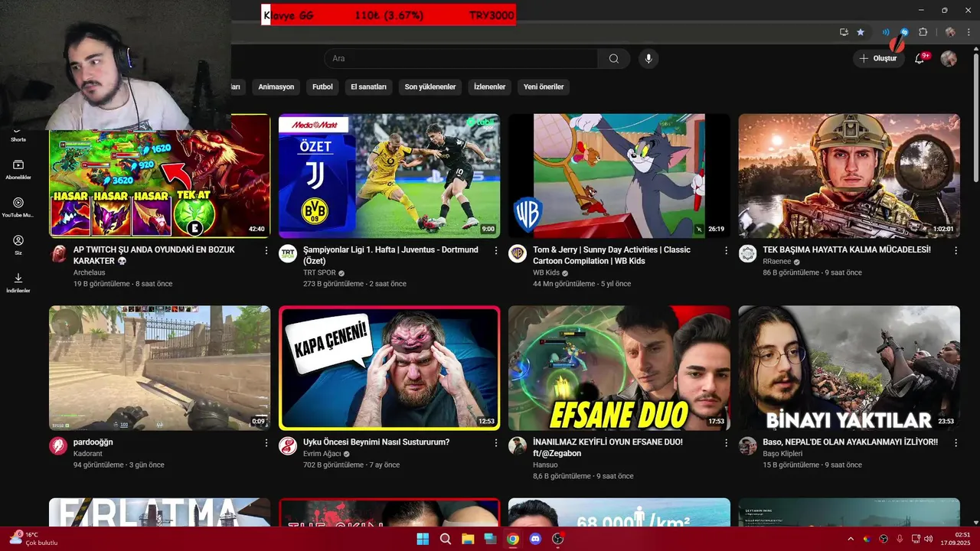Open the RRaenee channel name link

coord(778,262)
